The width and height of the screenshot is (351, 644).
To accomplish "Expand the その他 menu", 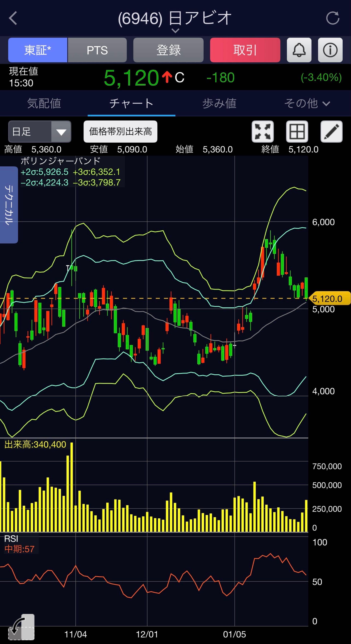I will tap(307, 103).
